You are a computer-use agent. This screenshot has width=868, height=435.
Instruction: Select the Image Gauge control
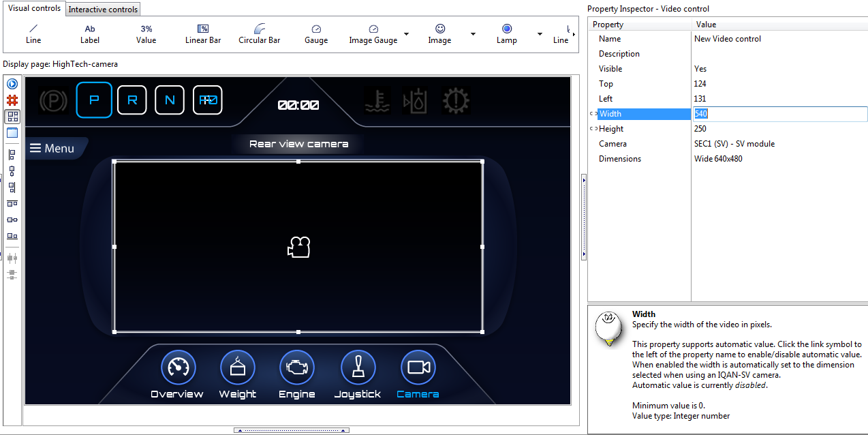coord(373,34)
